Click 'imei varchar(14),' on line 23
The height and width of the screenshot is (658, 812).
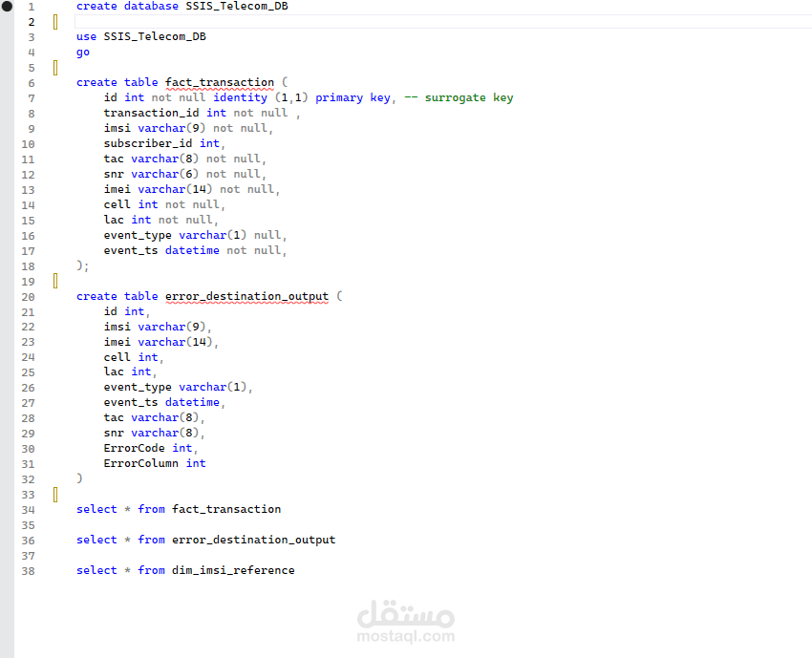pyautogui.click(x=161, y=342)
